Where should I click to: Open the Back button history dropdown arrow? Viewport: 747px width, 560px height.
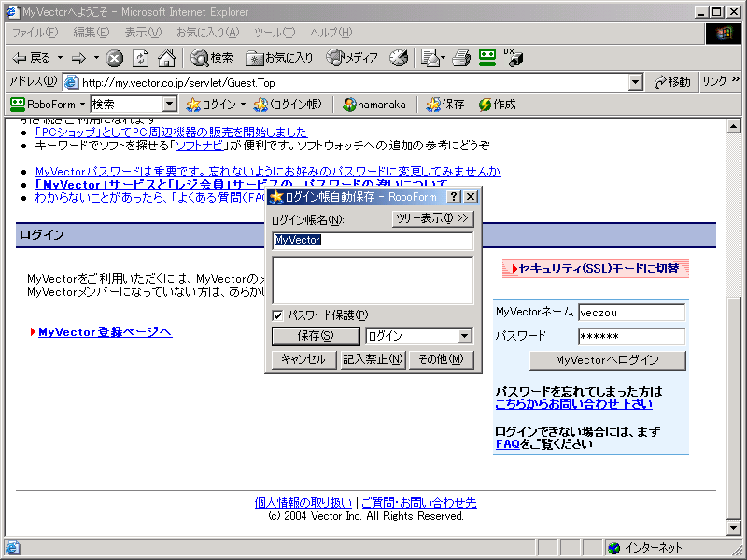point(60,58)
